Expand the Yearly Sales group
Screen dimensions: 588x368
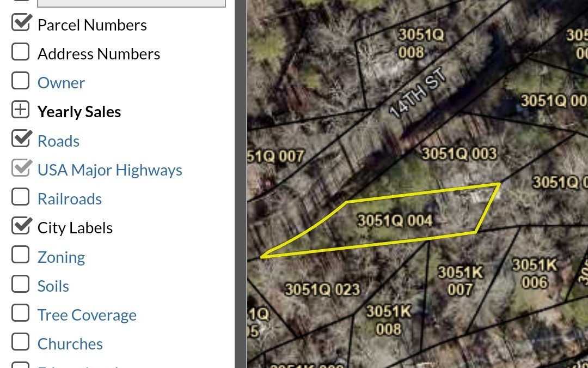click(x=21, y=110)
